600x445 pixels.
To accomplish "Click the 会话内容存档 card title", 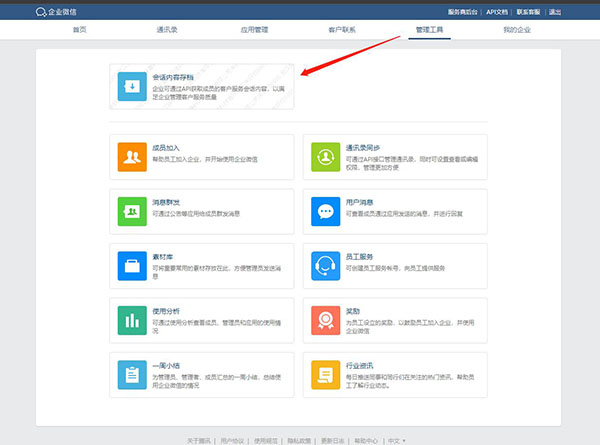I will tap(173, 77).
